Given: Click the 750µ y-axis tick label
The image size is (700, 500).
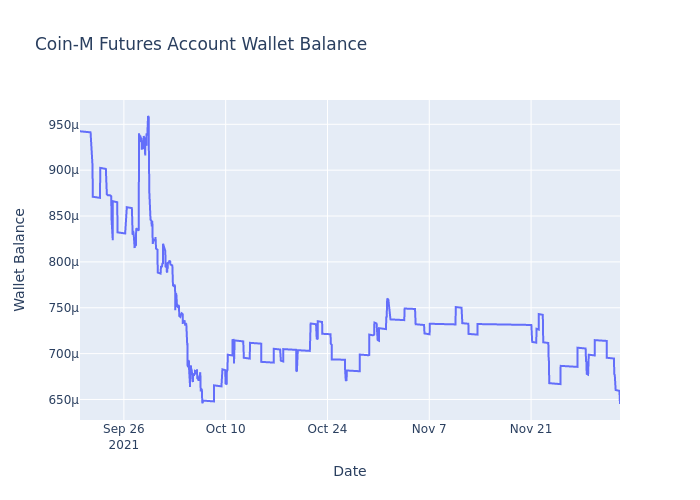Looking at the screenshot, I should click(55, 308).
